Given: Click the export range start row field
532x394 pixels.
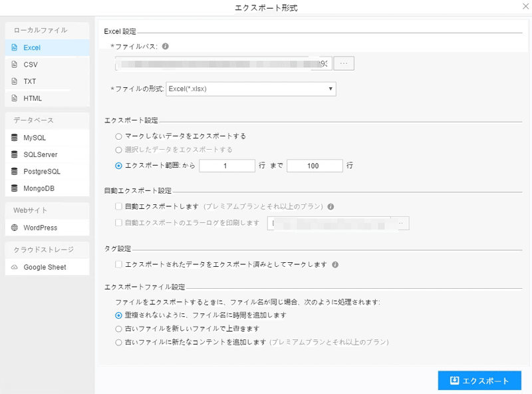Looking at the screenshot, I should click(227, 166).
